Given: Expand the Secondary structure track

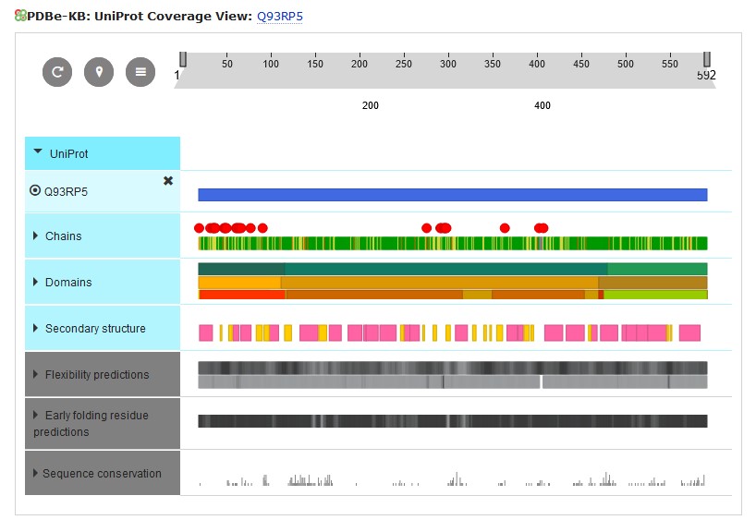Looking at the screenshot, I should (x=36, y=329).
